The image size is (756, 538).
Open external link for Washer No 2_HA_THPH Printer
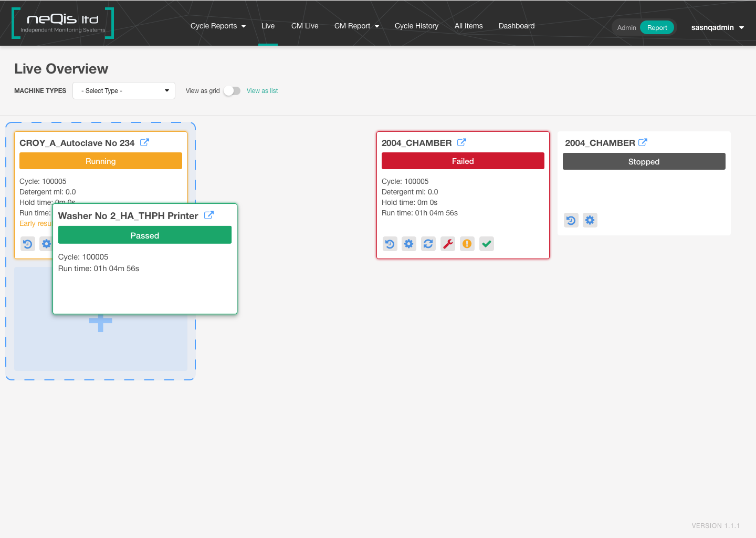[209, 215]
